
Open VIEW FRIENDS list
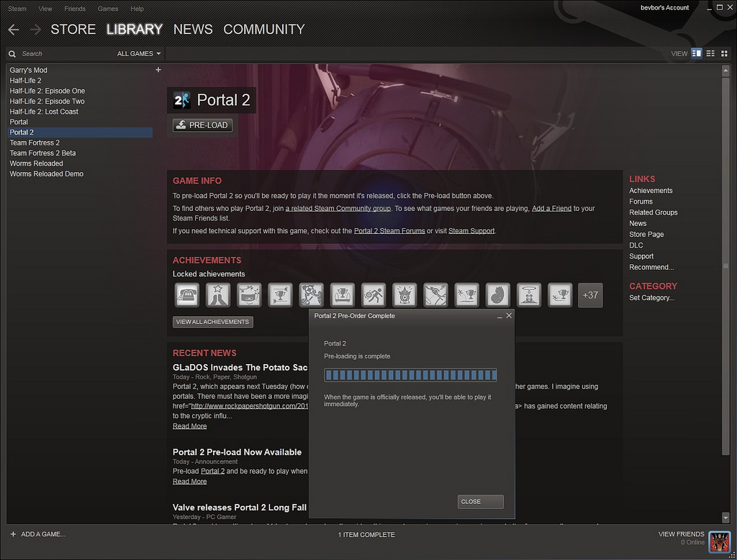681,534
